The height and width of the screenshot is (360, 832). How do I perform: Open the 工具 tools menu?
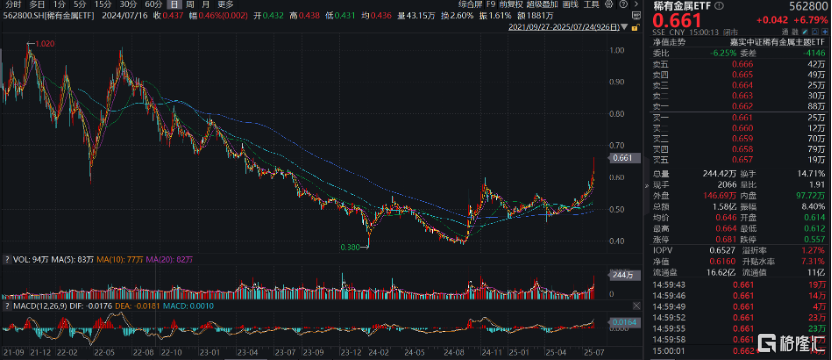592,4
